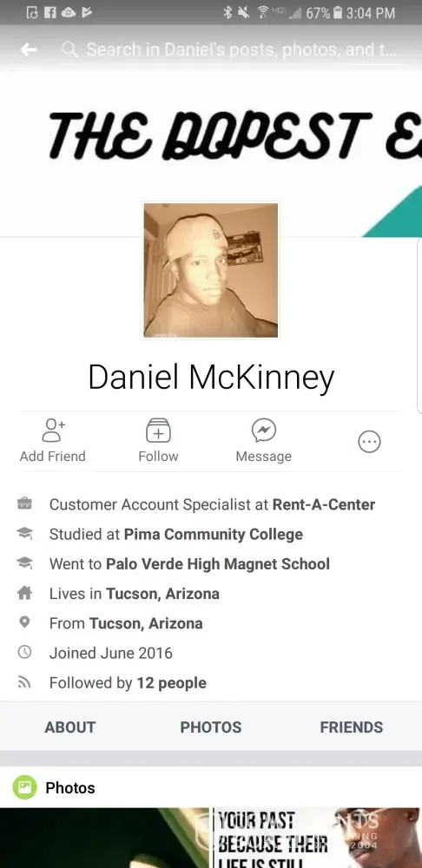Tap the Add Friend person icon
Viewport: 422px width, 868px height.
(53, 431)
